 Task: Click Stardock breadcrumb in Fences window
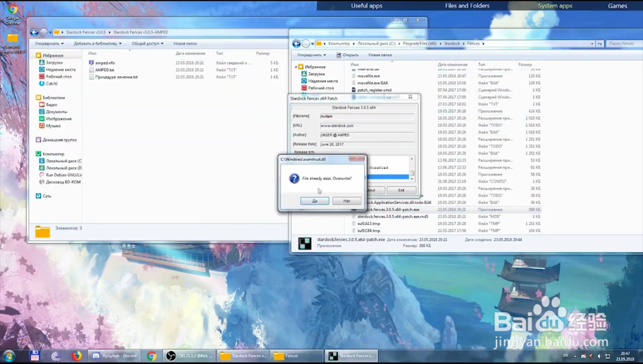click(x=451, y=44)
